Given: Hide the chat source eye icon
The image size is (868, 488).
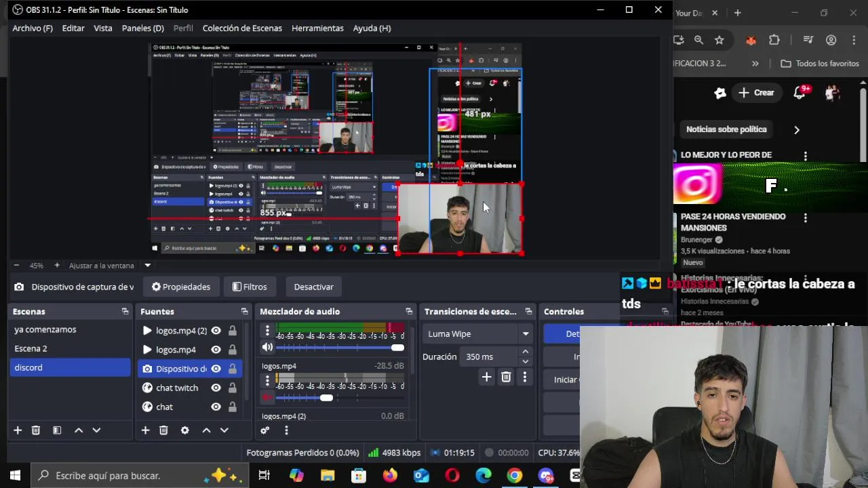Looking at the screenshot, I should [216, 407].
